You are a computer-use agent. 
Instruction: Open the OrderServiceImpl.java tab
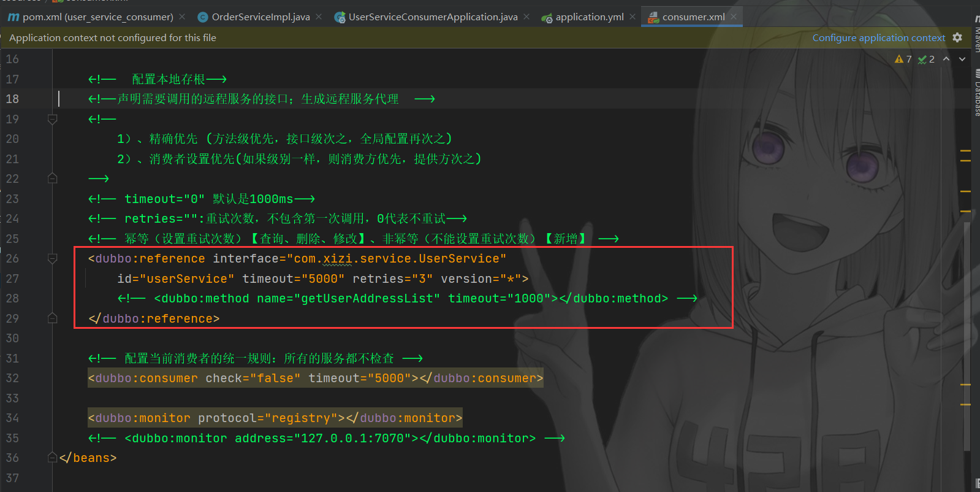[x=260, y=17]
